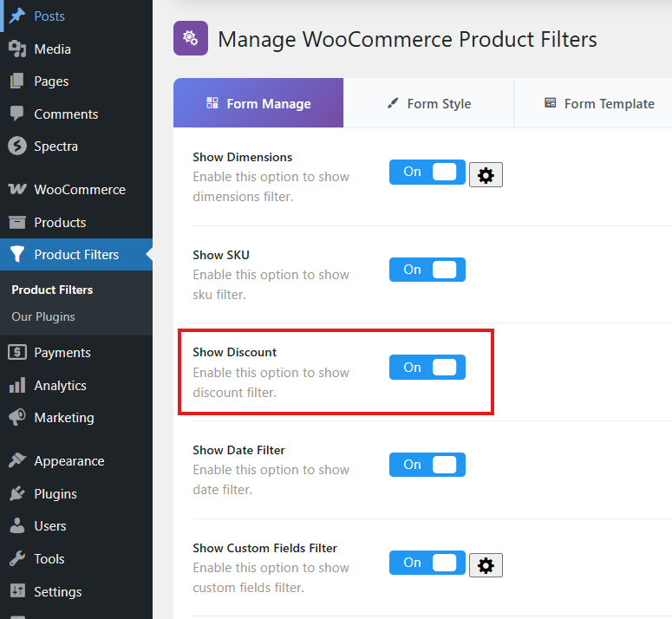Toggle the Show SKU switch
672x619 pixels.
coord(427,270)
